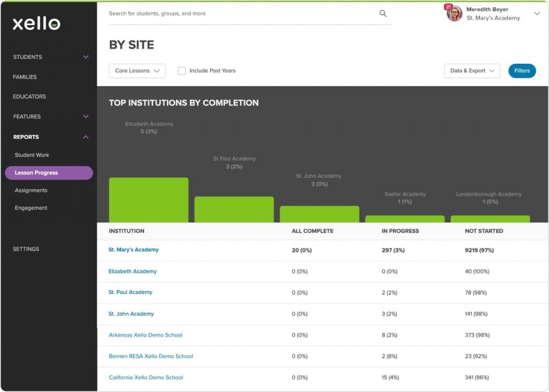Click the notification badge showing 21
The image size is (549, 392).
(448, 7)
